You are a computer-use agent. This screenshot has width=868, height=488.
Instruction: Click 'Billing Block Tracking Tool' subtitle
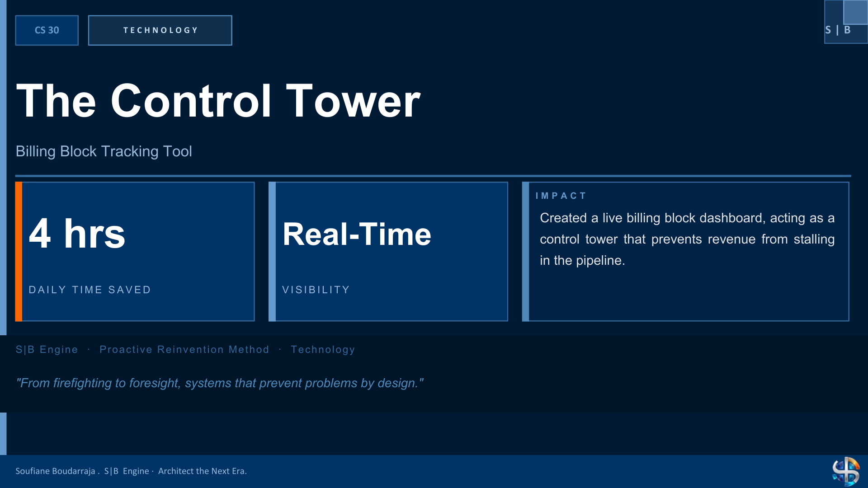pos(104,151)
